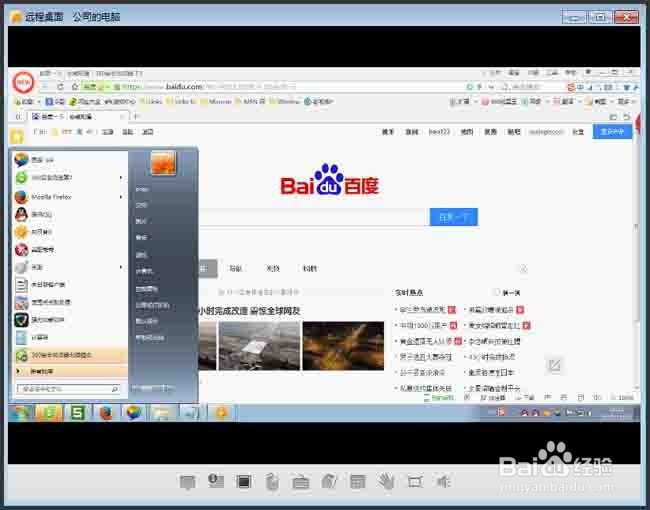
Task: Click the red NEW circle logo in browser
Action: pyautogui.click(x=24, y=82)
